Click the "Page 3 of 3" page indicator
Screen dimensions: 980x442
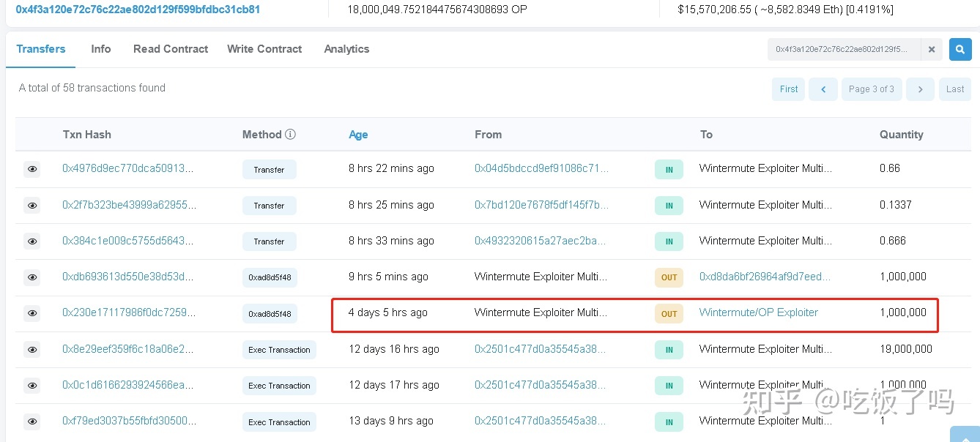pos(872,89)
